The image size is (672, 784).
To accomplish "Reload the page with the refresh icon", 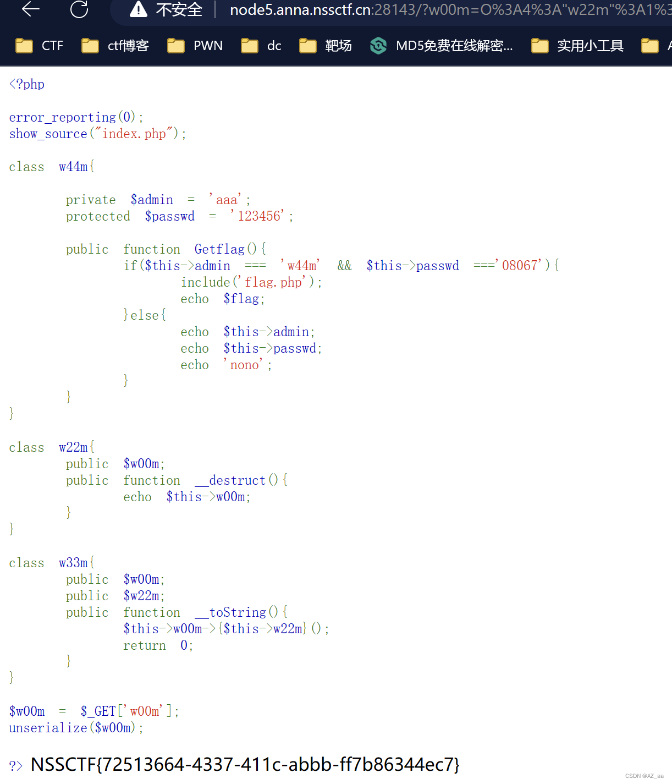I will tap(79, 9).
